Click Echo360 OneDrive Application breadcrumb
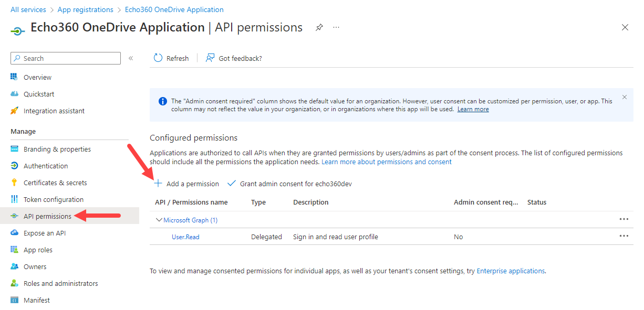The height and width of the screenshot is (310, 644). tap(174, 9)
